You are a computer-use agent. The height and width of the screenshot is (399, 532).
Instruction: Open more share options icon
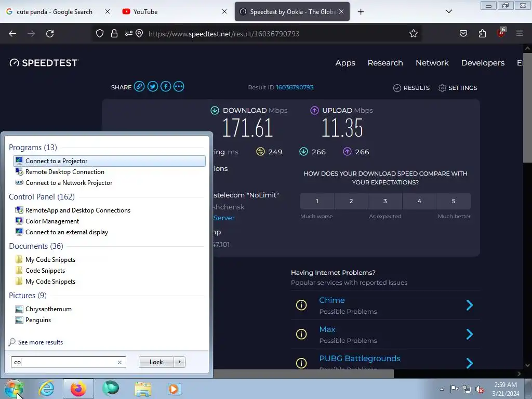179,87
